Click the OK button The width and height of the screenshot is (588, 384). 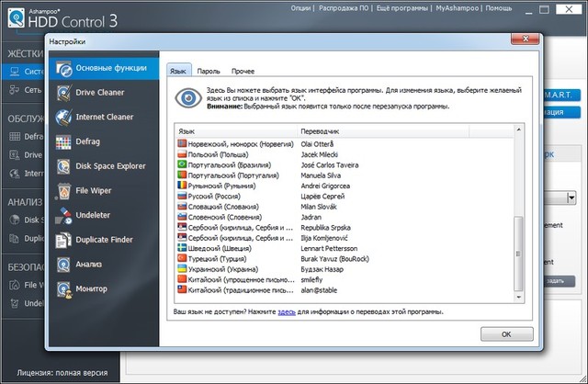pos(504,333)
